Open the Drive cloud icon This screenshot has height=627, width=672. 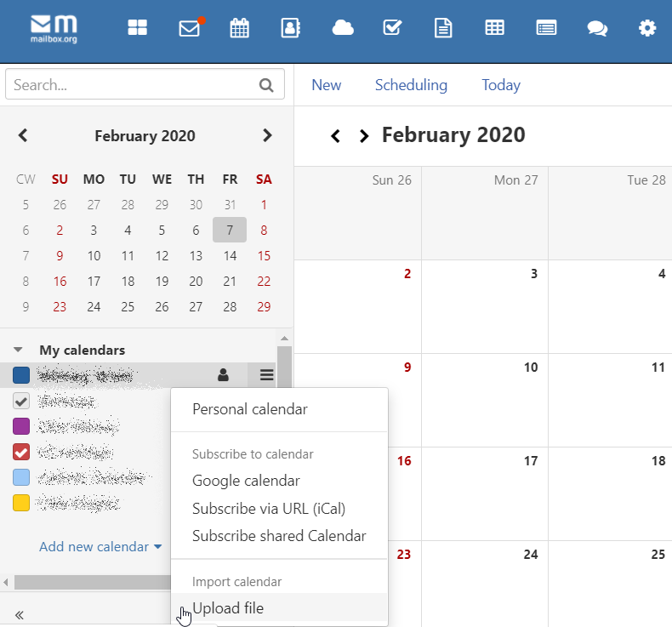click(343, 28)
